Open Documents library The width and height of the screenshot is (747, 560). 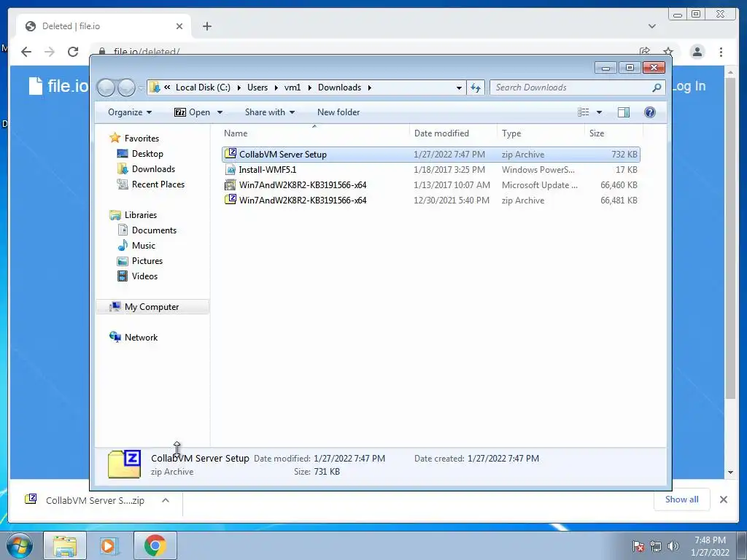point(154,230)
